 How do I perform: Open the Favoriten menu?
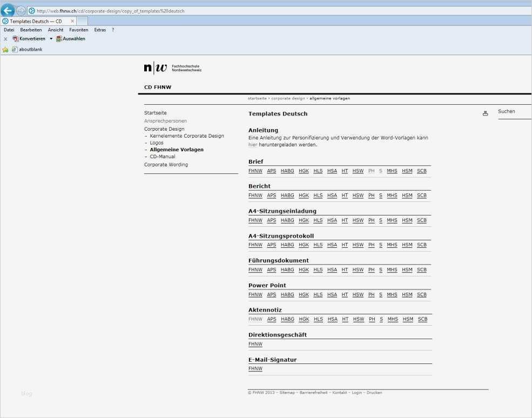coord(79,30)
